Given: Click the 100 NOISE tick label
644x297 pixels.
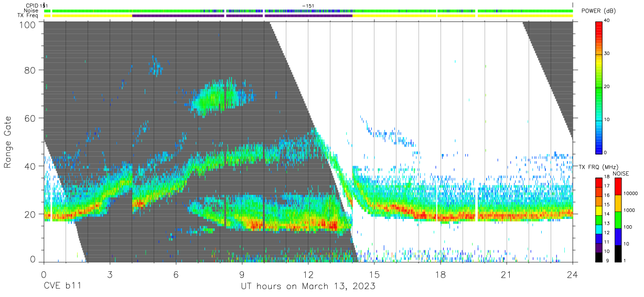Looking at the screenshot, I should [x=627, y=227].
